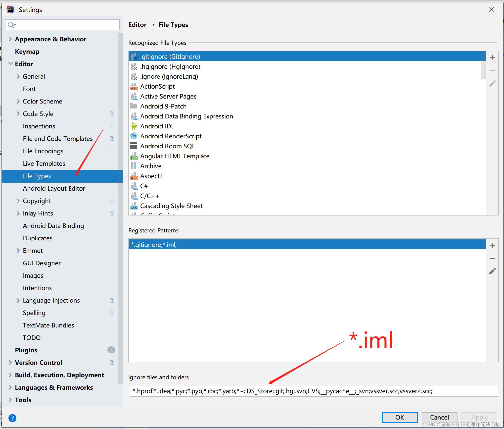Screen dimensions: 504x429
Task: Click project-level icon beside Code Style
Action: coord(112,114)
